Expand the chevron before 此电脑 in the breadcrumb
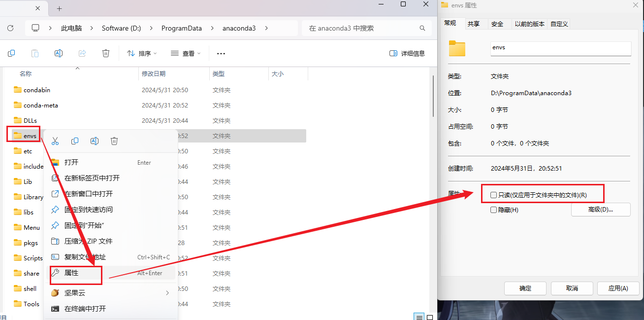 coord(50,28)
